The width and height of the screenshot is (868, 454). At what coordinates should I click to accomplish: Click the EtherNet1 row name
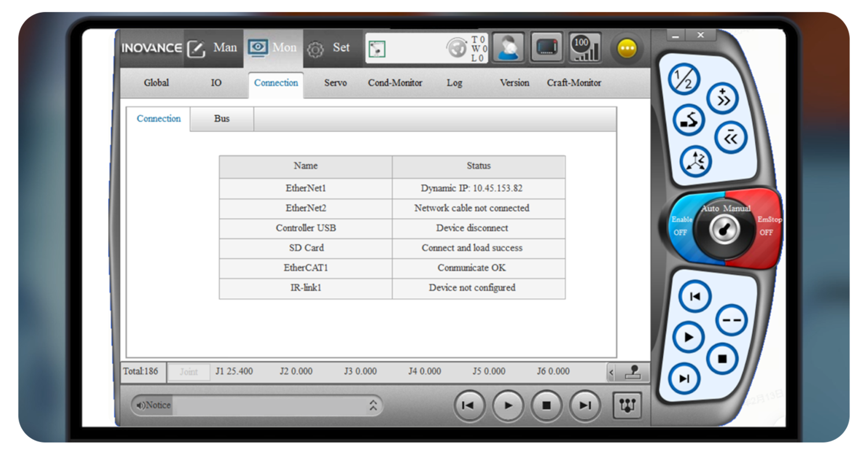[306, 188]
